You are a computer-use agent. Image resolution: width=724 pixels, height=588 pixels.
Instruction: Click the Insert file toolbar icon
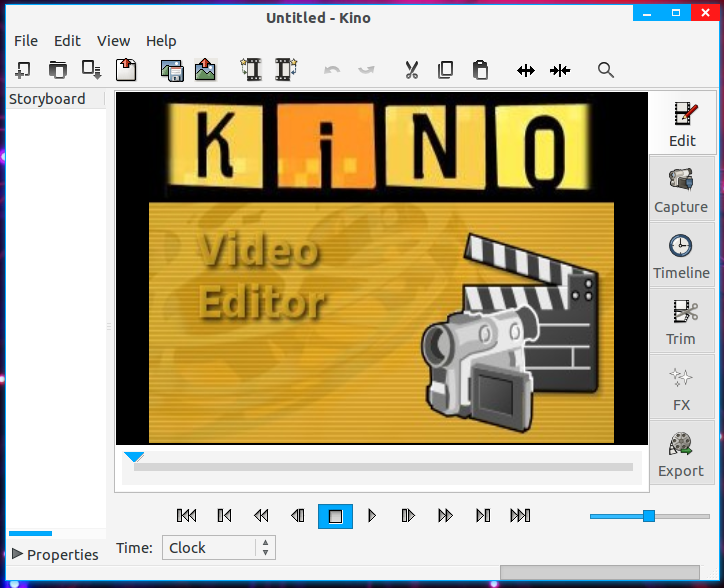tap(91, 70)
